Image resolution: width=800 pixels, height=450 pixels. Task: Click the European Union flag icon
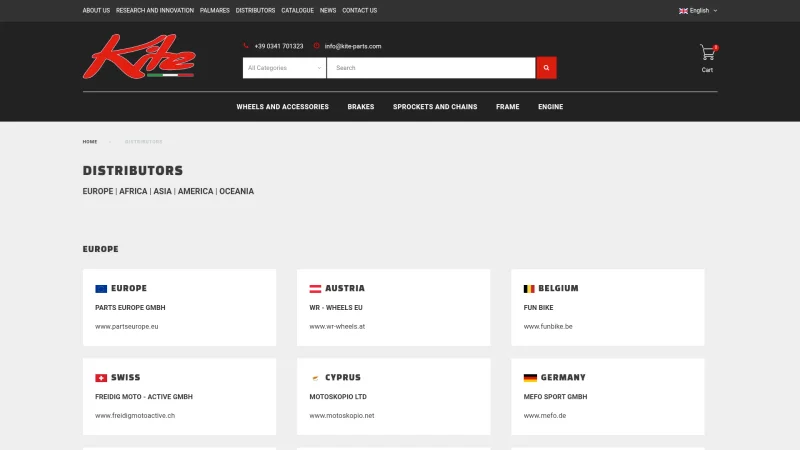tap(101, 289)
